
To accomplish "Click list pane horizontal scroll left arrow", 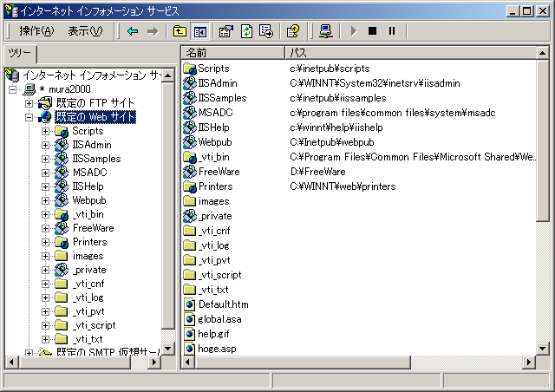I will 187,362.
